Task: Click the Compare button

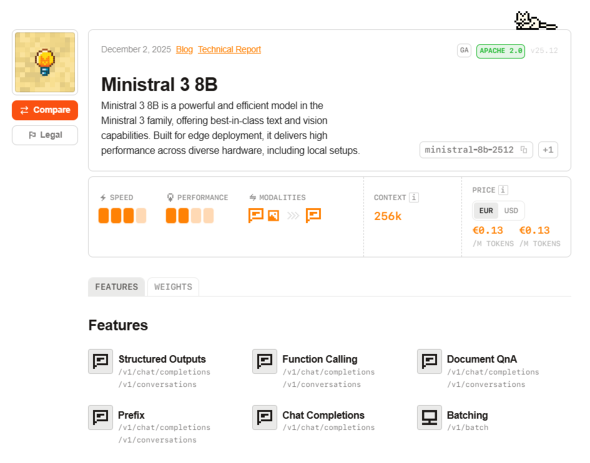Action: (x=45, y=110)
